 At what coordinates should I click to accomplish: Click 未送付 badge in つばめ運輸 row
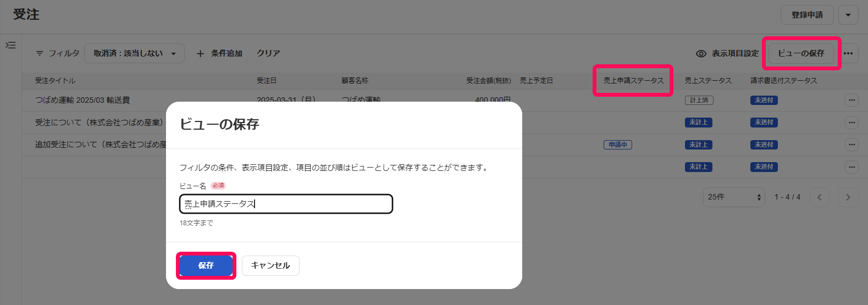click(764, 100)
